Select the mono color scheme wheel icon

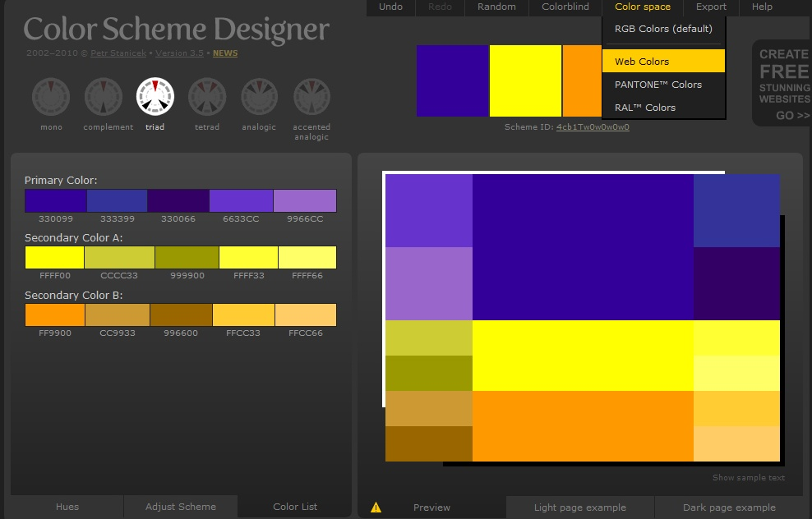[x=51, y=97]
